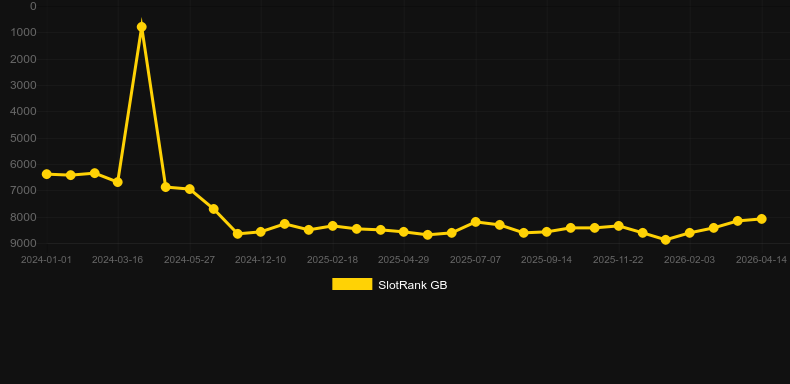Screen dimensions: 790x384
Task: Click the 2026-02-03 x-axis date label
Action: click(x=690, y=260)
